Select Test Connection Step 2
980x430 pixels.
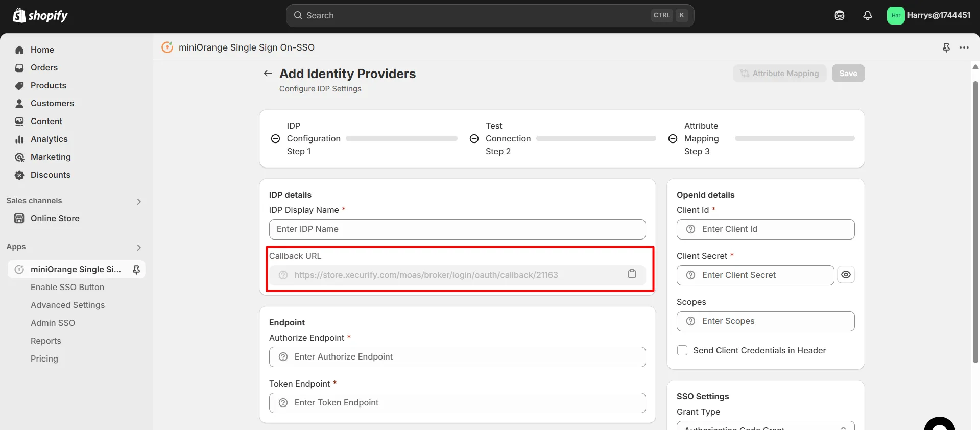click(508, 138)
